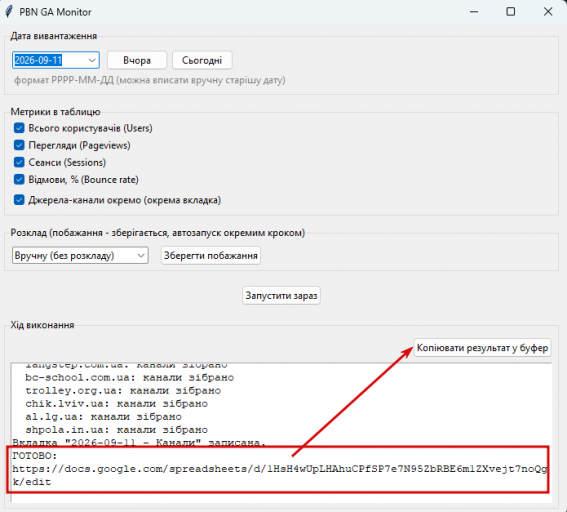567x512 pixels.
Task: Expand the Вручну (без розкладу) schedule dropdown
Action: 141,256
